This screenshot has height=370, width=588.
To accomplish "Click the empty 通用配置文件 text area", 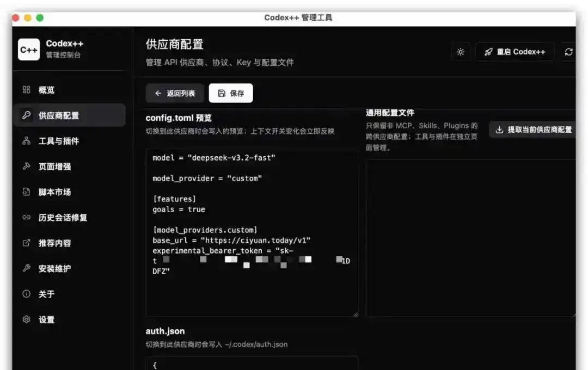I will pos(470,238).
